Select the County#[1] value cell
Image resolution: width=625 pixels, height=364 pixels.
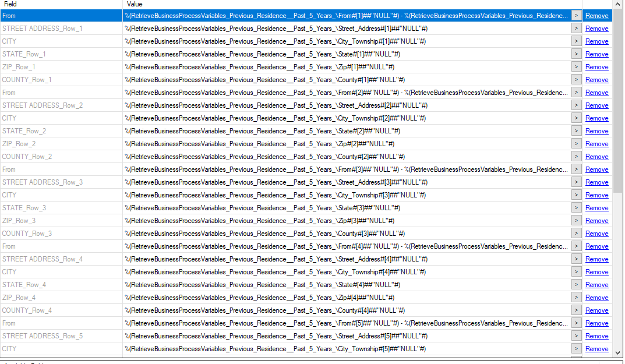[x=347, y=80]
